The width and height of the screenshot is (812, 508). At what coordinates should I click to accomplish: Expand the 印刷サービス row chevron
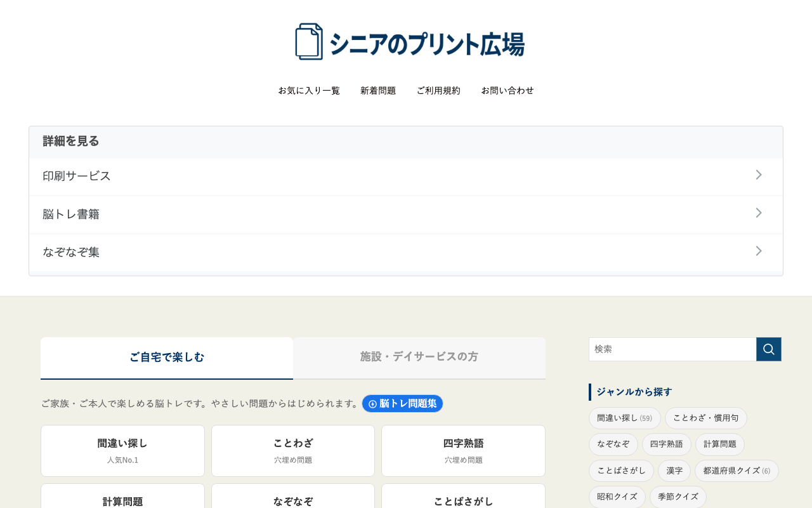(x=758, y=175)
